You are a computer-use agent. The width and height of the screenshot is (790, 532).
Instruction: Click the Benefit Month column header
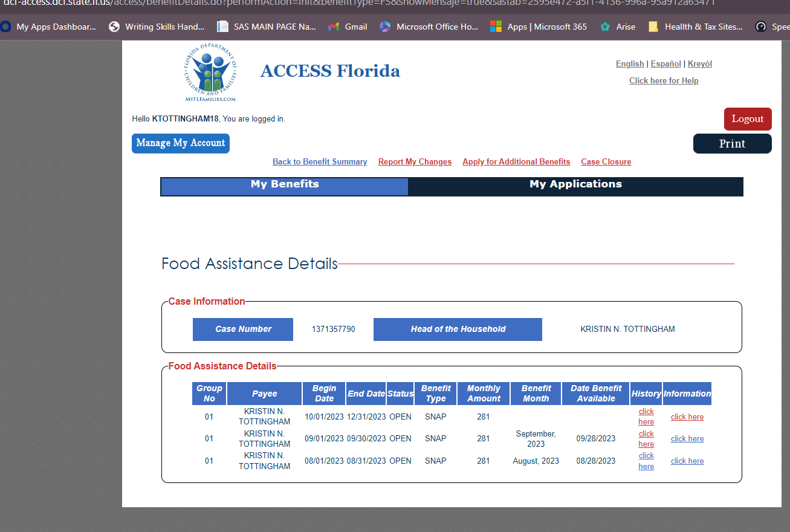tap(536, 394)
